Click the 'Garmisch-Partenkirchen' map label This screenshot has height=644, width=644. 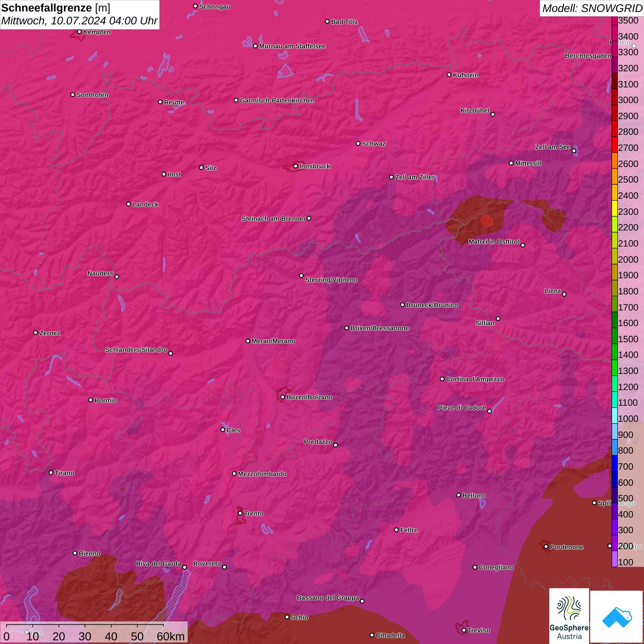point(277,100)
